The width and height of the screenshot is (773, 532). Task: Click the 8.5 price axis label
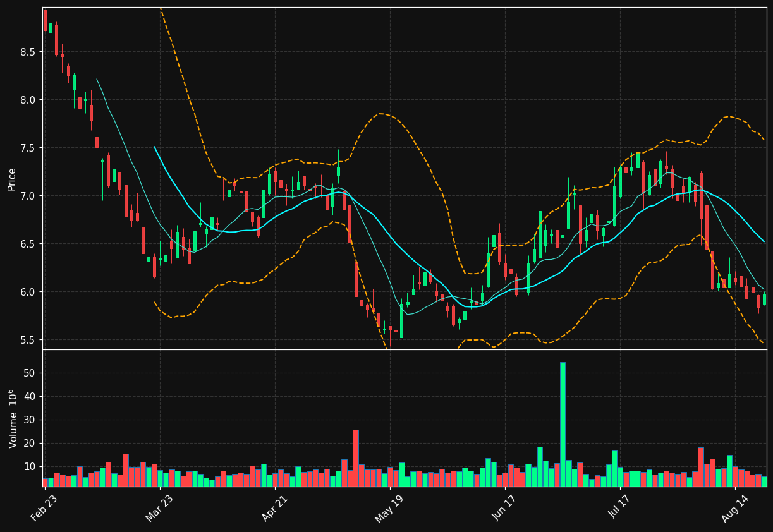pyautogui.click(x=28, y=52)
